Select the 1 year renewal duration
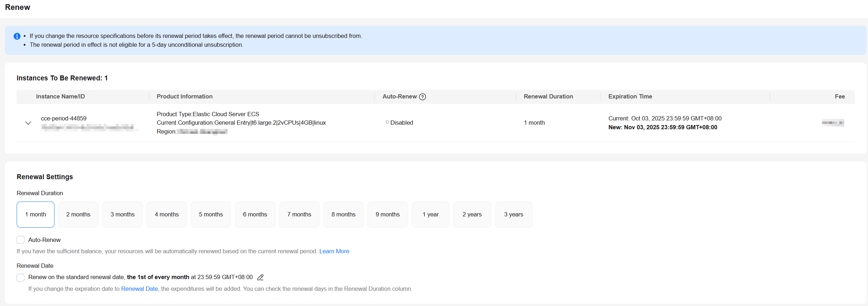 point(431,215)
